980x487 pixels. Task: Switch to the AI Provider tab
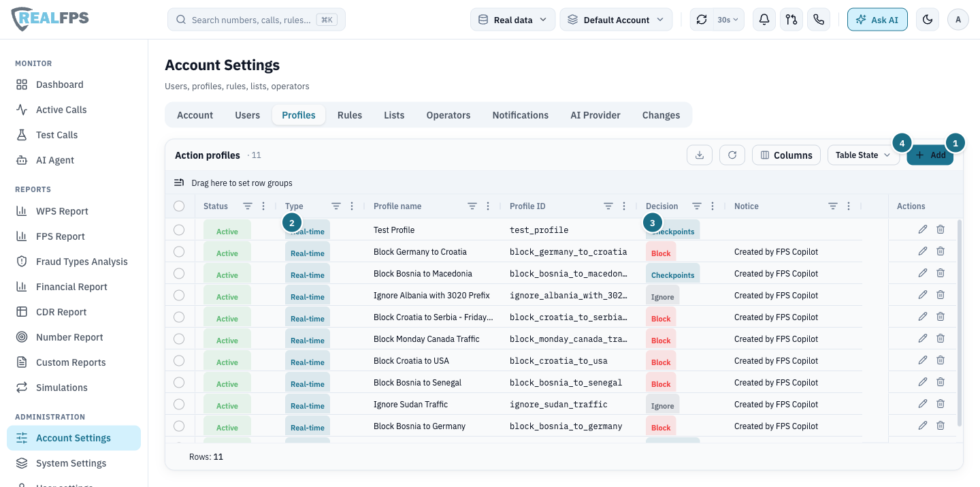(x=595, y=115)
